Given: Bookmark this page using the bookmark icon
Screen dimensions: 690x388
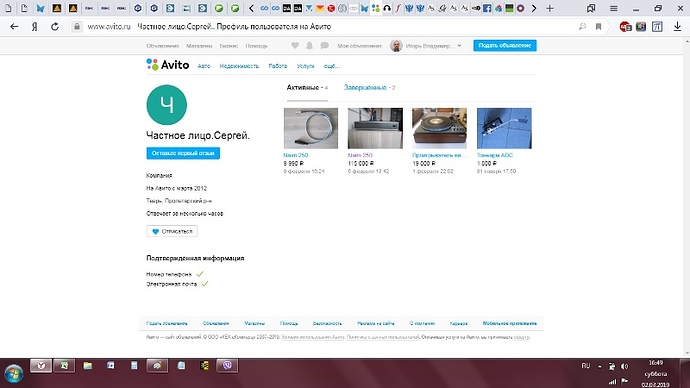Looking at the screenshot, I should (x=598, y=26).
